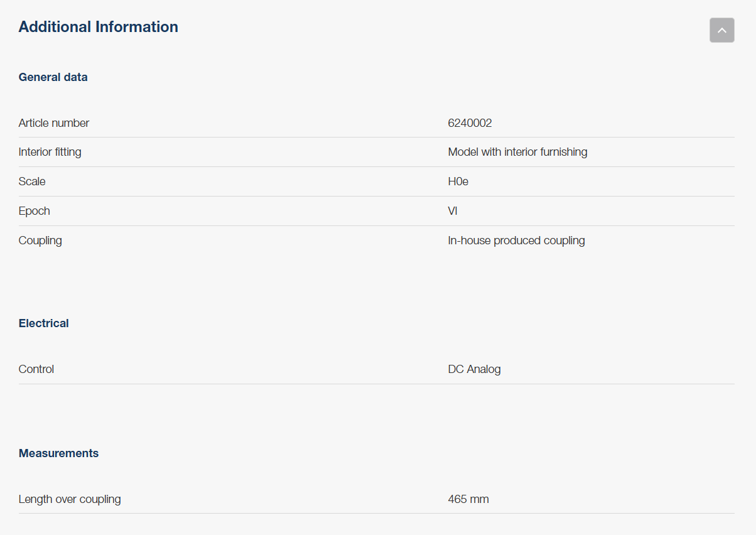Click the Epoch value VI
Image resolution: width=756 pixels, height=535 pixels.
click(x=452, y=211)
